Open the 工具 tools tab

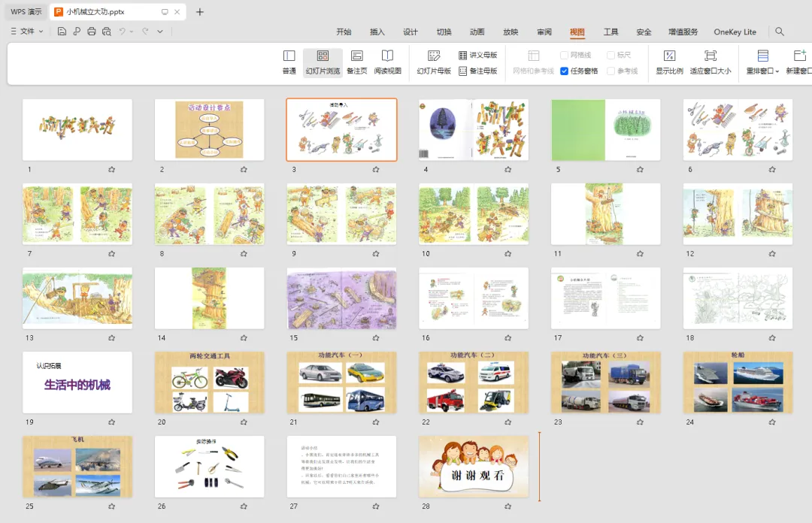point(611,32)
